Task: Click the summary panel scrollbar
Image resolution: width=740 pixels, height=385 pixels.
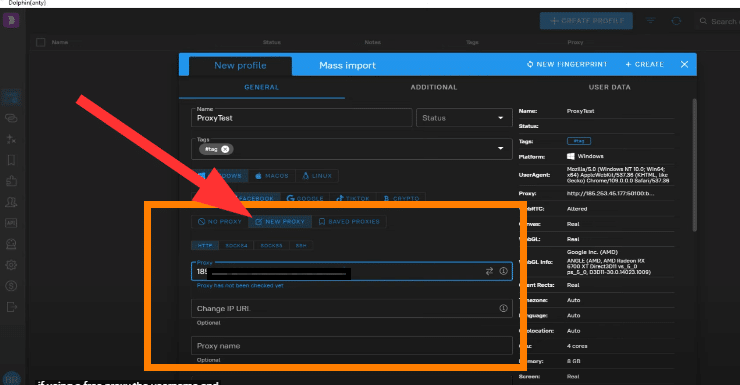Action: pos(694,165)
